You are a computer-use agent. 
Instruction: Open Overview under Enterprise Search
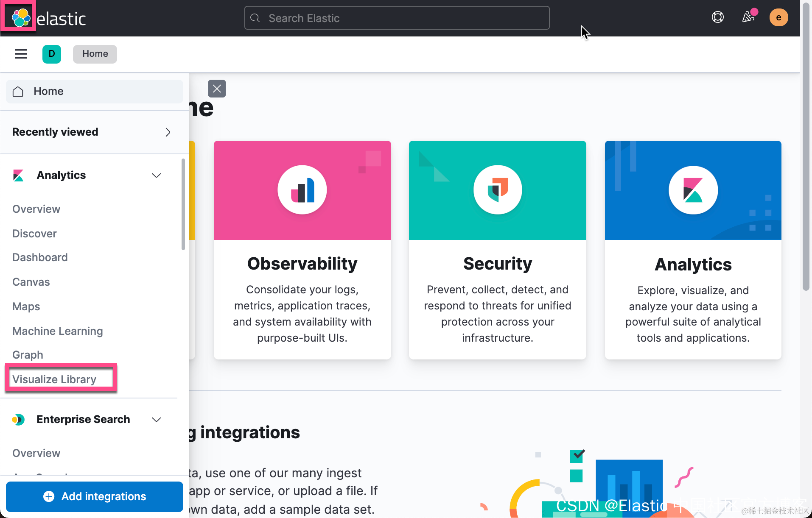(x=36, y=453)
